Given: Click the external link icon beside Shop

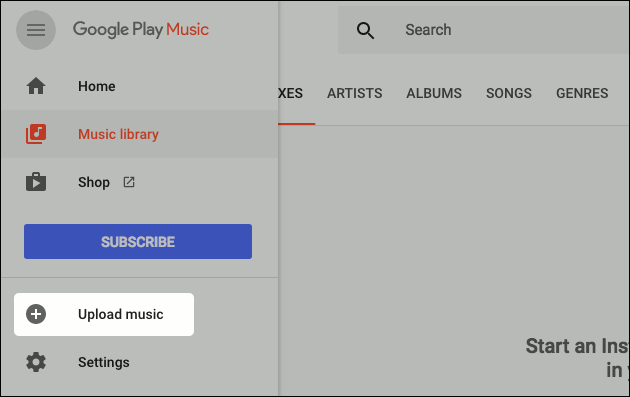Looking at the screenshot, I should pyautogui.click(x=129, y=182).
